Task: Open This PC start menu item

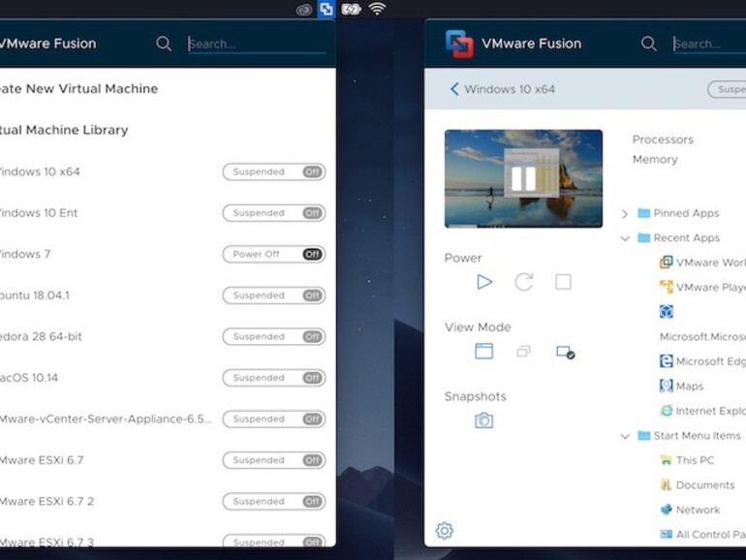Action: [687, 460]
